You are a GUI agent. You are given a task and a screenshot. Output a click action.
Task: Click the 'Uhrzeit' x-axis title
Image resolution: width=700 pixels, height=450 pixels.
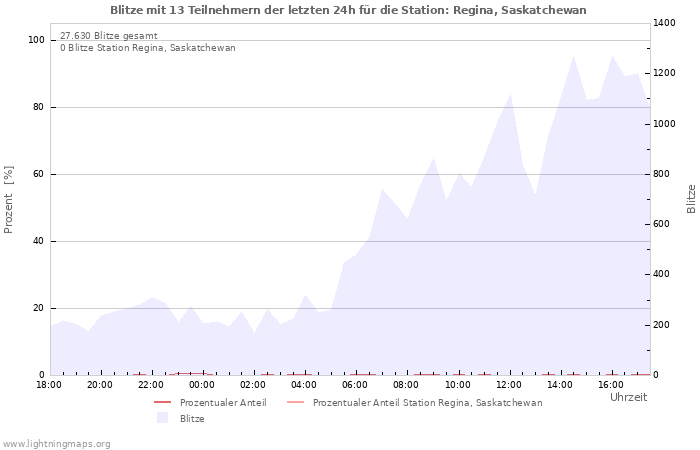tap(628, 398)
